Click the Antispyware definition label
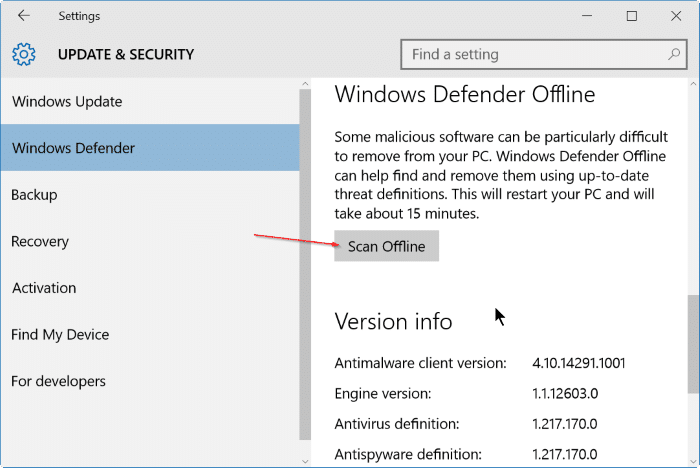The image size is (700, 468). pos(408,455)
